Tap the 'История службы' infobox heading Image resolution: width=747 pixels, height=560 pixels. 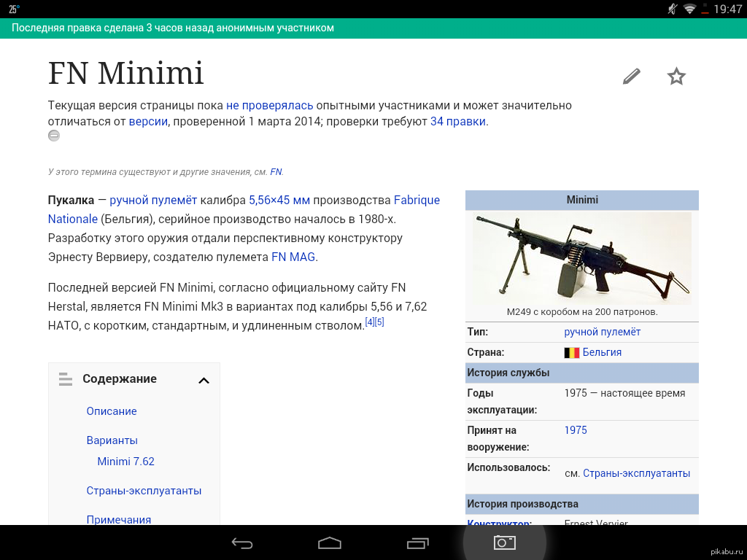582,373
